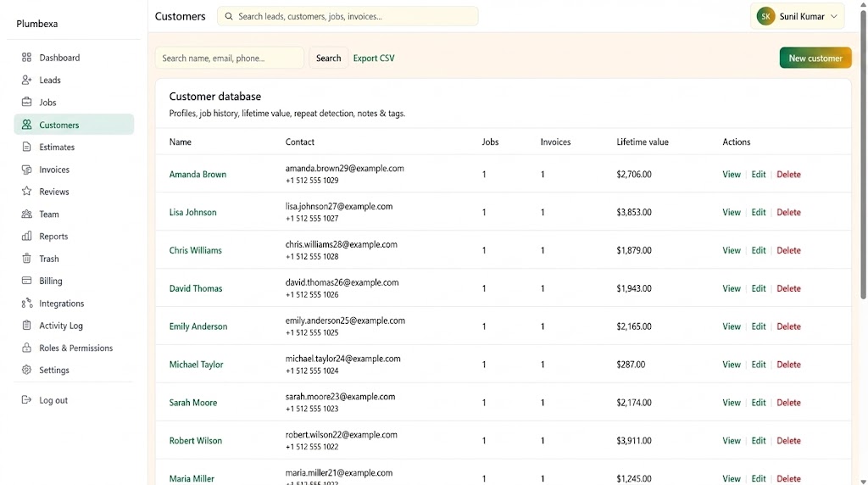Click the Invoices column header
Screen dimensions: 868x485
555,142
